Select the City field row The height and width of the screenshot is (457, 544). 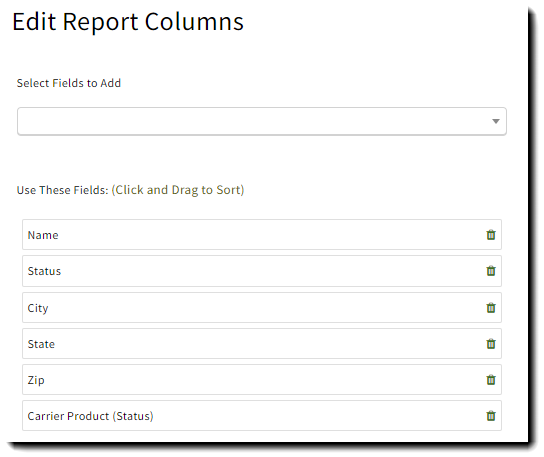(262, 307)
